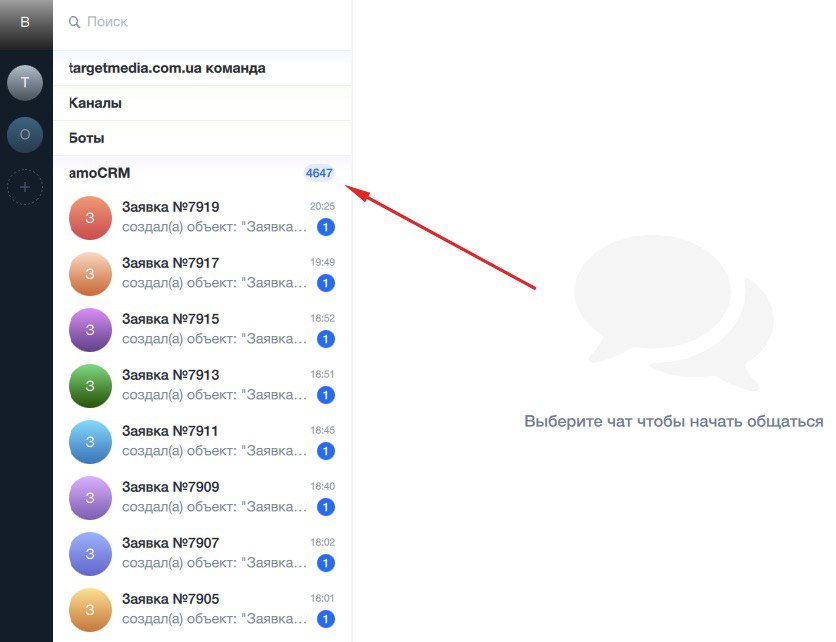Viewport: 836px width, 642px height.
Task: Open chat Заявка №7907
Action: point(203,553)
